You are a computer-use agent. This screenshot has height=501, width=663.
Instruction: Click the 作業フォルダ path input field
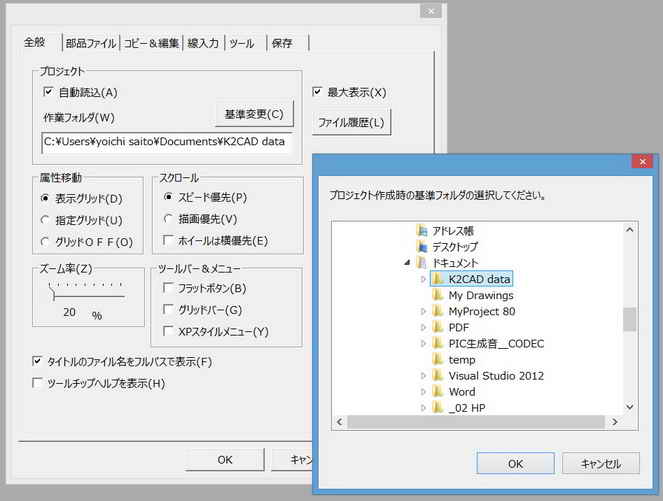coord(167,142)
